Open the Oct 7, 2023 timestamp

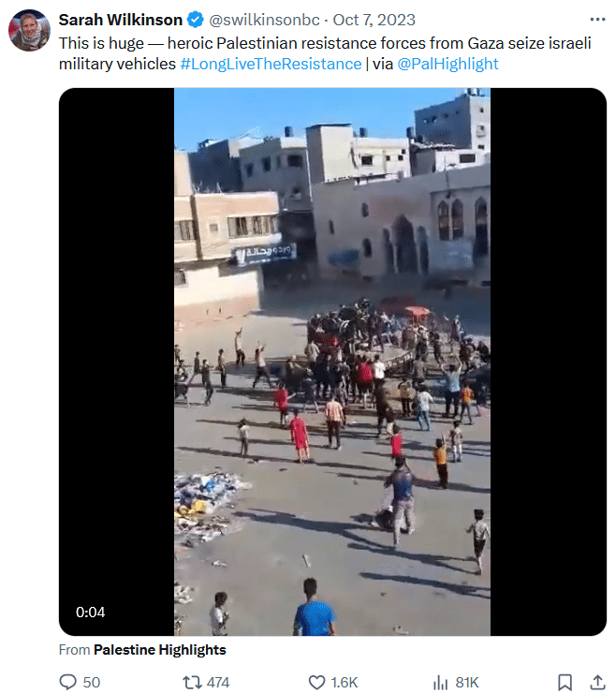(x=374, y=20)
